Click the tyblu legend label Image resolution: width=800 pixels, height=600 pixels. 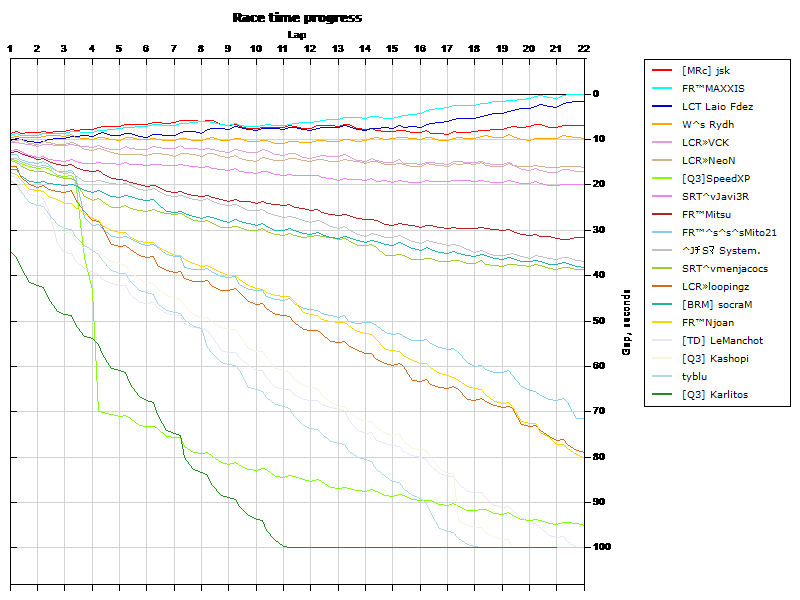pos(695,376)
